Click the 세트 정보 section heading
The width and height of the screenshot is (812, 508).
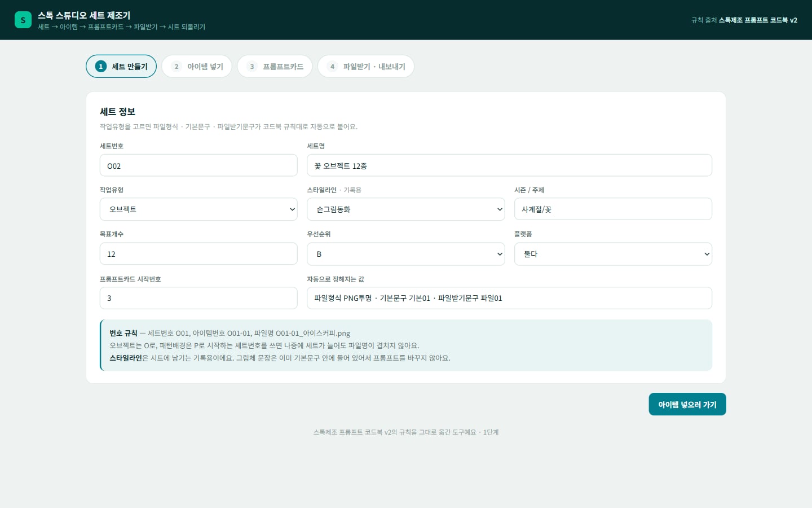point(117,112)
